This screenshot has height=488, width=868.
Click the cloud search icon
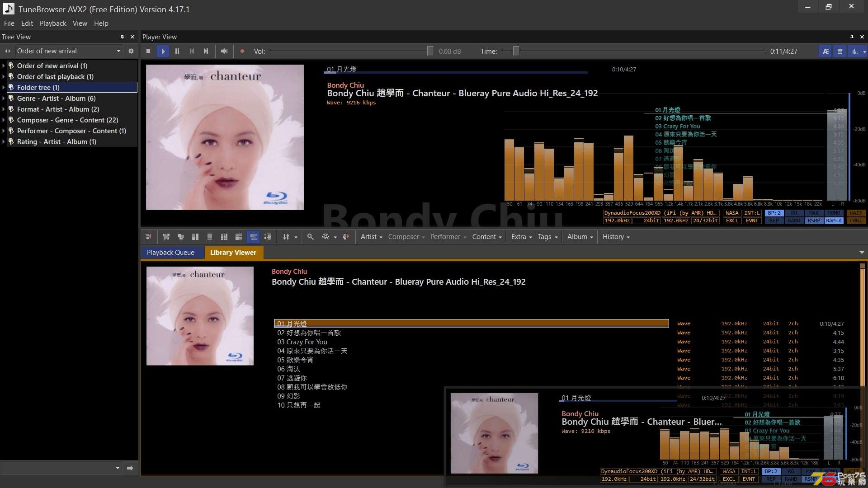[325, 237]
